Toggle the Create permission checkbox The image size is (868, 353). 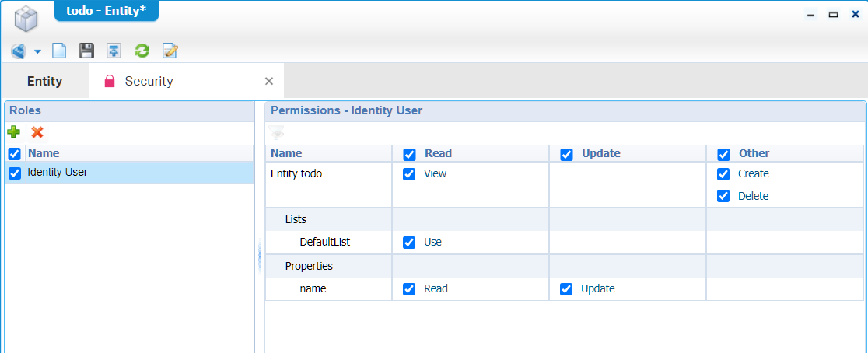click(x=723, y=174)
